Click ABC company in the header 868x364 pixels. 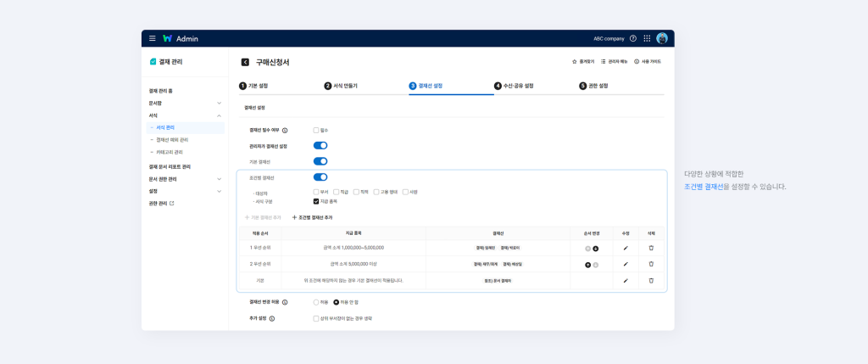pyautogui.click(x=609, y=39)
